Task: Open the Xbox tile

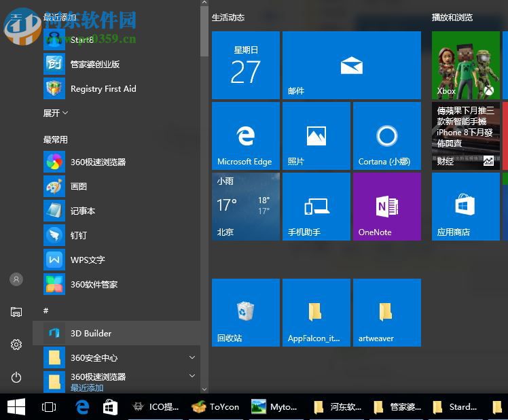Action: [466, 65]
